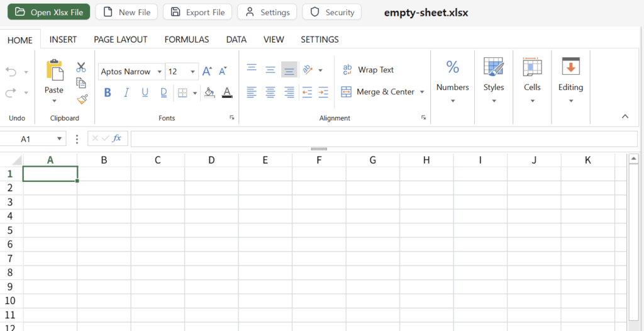
Task: Switch to the FORMULAS ribbon tab
Action: 187,39
